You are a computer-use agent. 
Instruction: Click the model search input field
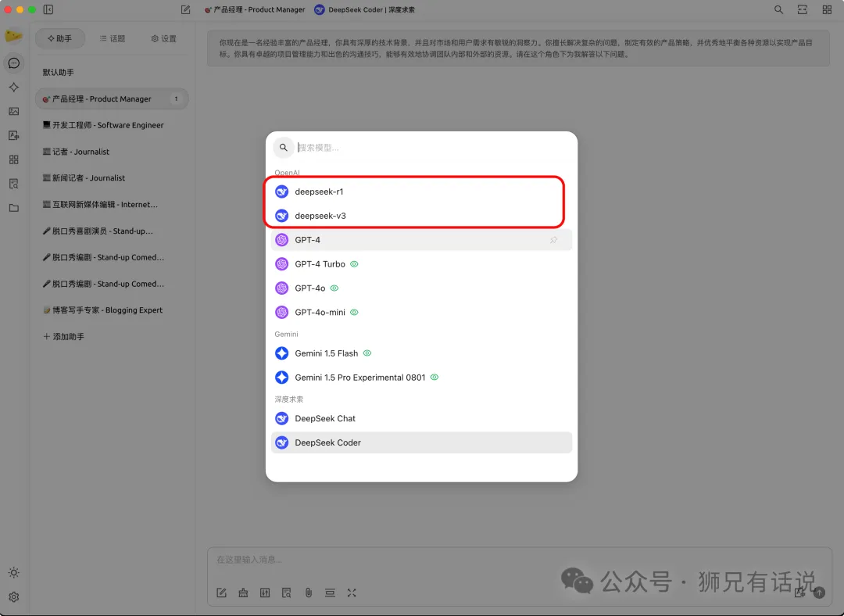(x=352, y=147)
